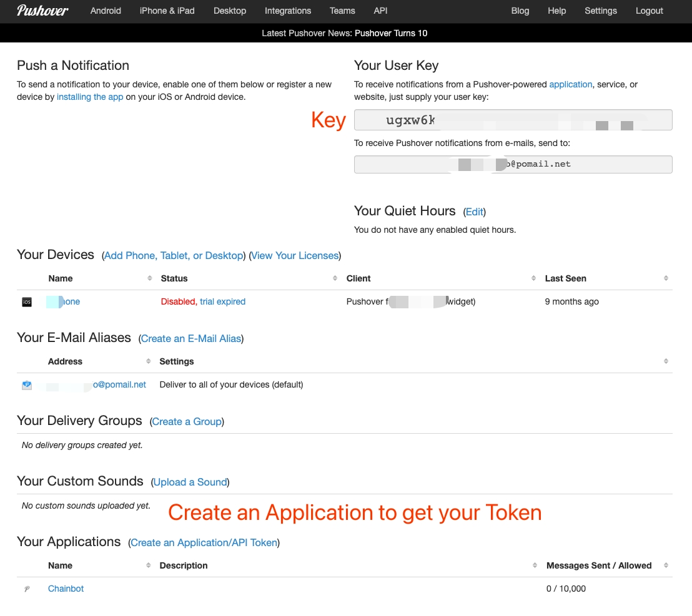Screen dimensions: 692x616
Task: Open the Integrations menu item
Action: tap(288, 11)
